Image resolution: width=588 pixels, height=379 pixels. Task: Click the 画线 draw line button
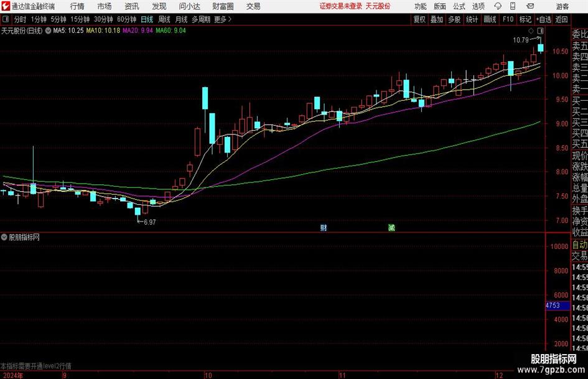490,19
